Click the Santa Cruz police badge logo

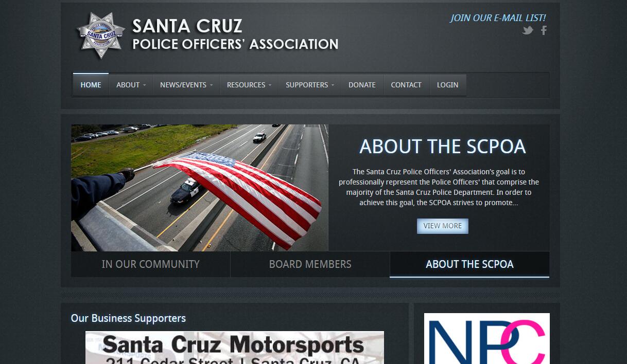pos(101,35)
